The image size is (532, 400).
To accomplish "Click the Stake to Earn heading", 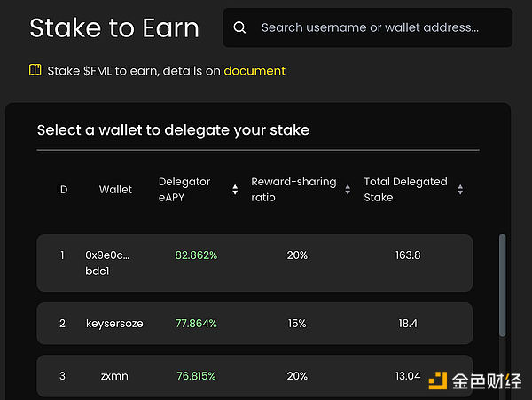I will tap(114, 27).
